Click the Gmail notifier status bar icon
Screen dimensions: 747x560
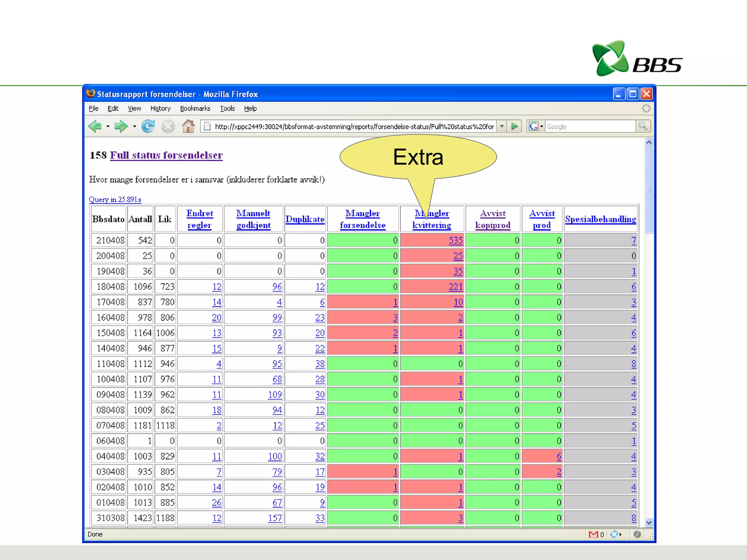[593, 534]
